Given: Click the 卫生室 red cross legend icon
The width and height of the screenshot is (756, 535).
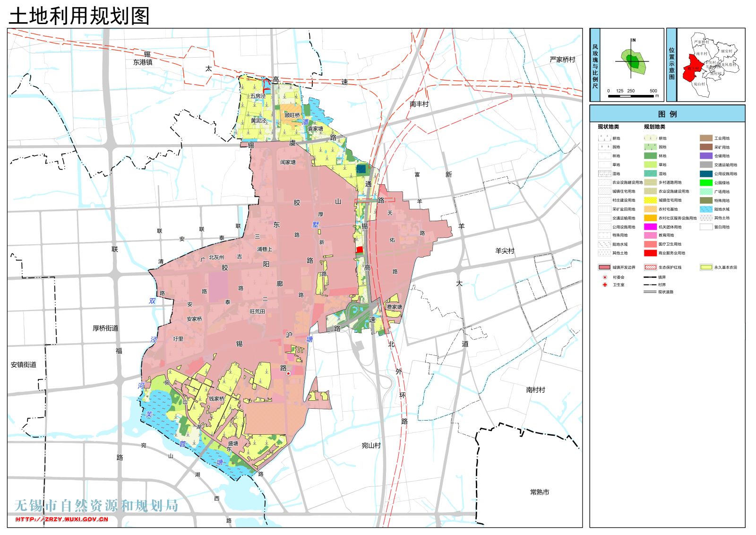Looking at the screenshot, I should point(604,285).
